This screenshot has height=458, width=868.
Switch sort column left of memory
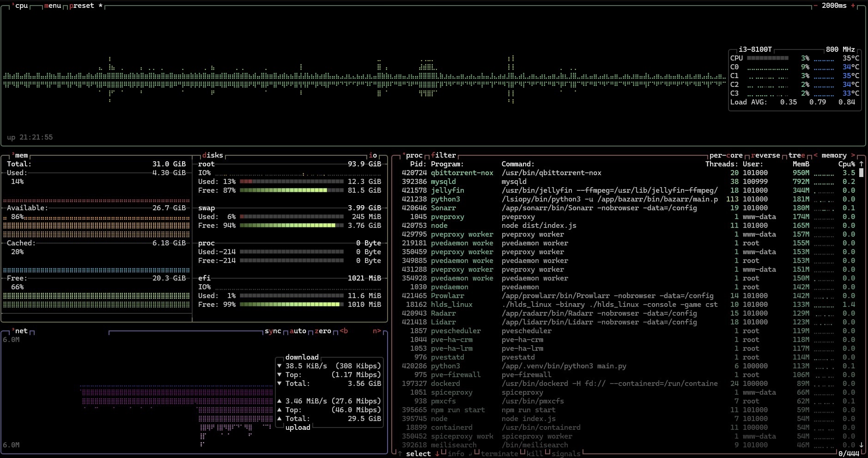coord(815,155)
